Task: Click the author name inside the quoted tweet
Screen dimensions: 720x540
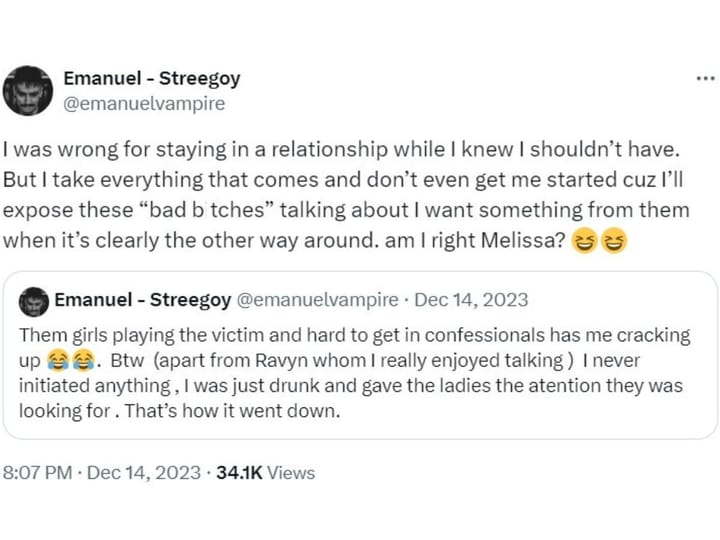Action: (x=142, y=300)
